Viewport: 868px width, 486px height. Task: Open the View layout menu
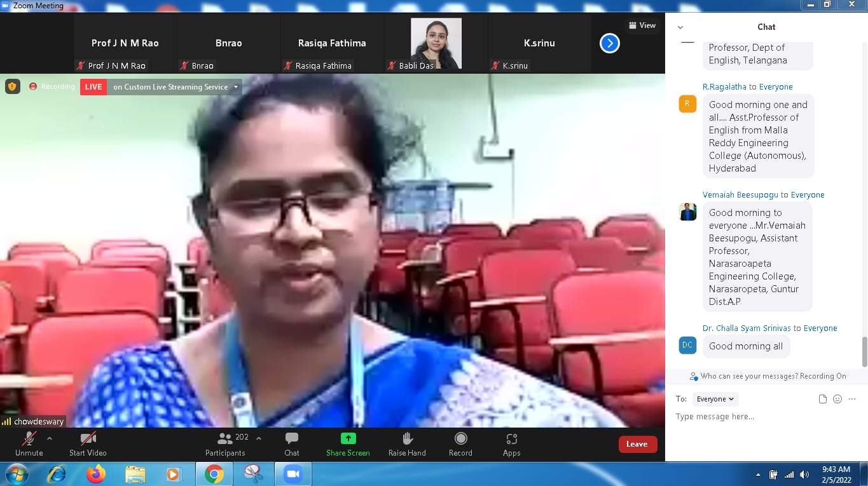(642, 25)
